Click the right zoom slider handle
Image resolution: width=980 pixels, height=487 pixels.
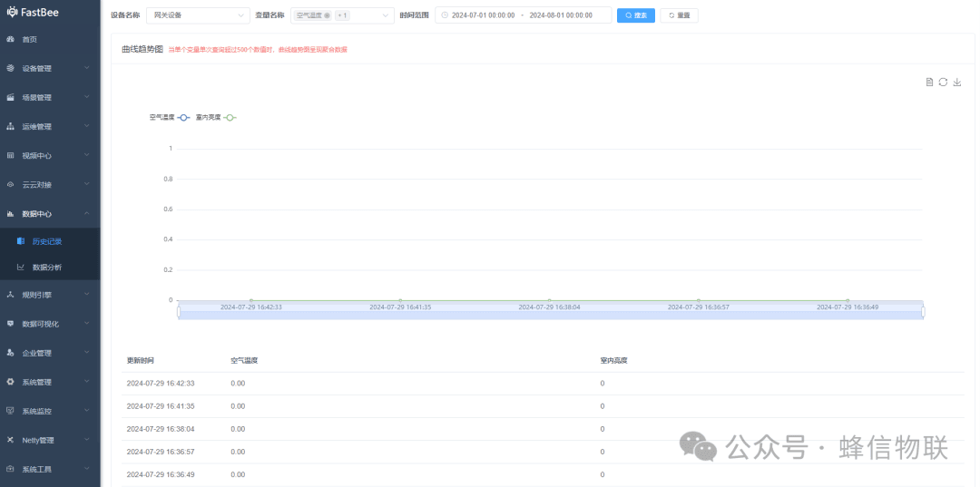(923, 311)
